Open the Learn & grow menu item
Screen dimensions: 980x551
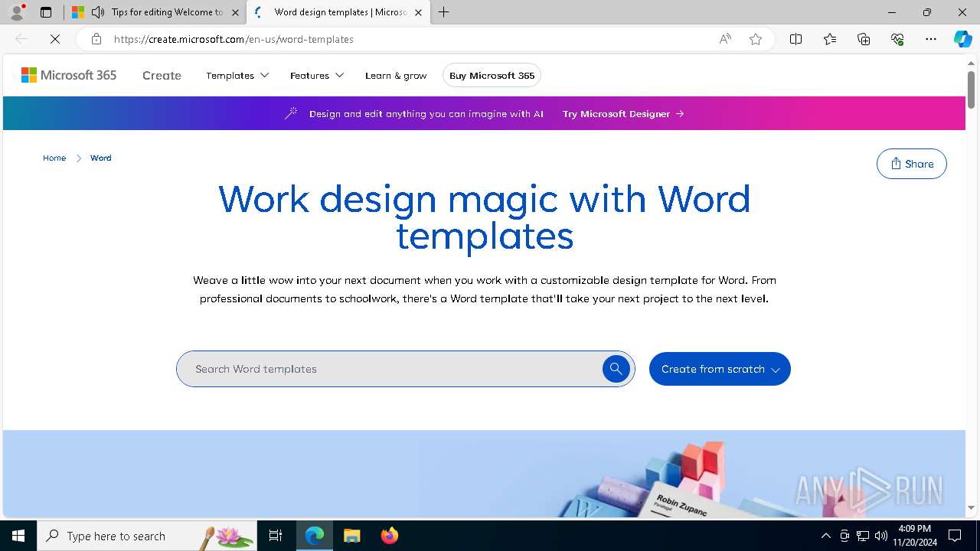click(396, 75)
